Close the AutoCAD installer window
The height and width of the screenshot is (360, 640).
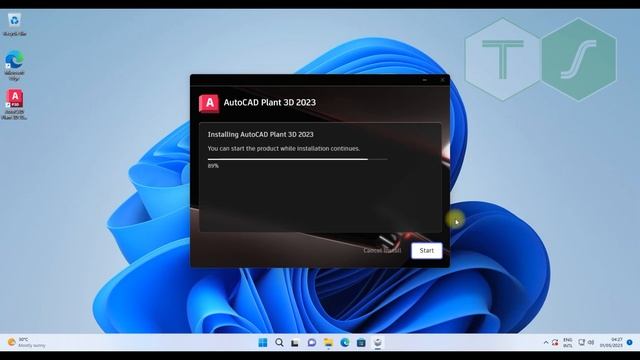[442, 80]
